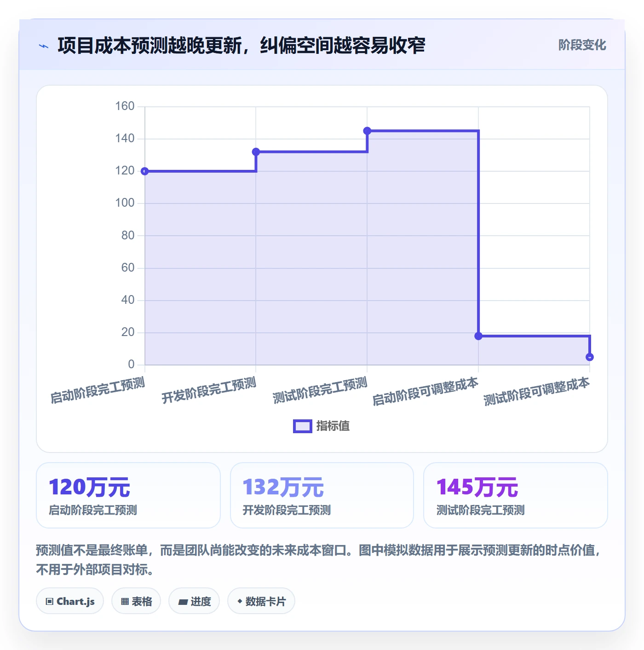Click the diamond icon in 数据卡片 chip
Image resolution: width=644 pixels, height=650 pixels.
pos(240,601)
